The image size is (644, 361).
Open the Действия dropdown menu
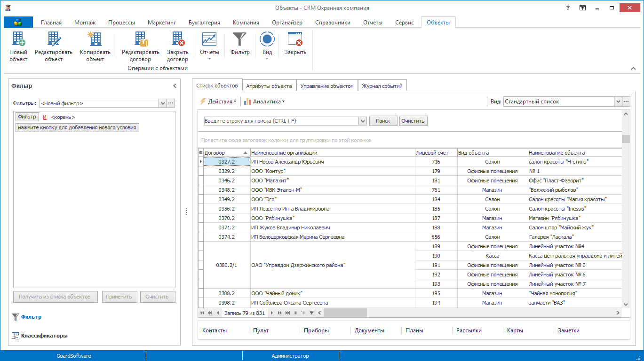click(218, 102)
